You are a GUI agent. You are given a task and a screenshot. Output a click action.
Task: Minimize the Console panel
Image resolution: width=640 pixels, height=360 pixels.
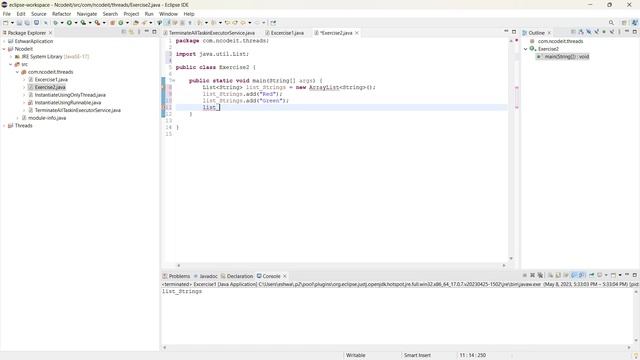[627, 275]
